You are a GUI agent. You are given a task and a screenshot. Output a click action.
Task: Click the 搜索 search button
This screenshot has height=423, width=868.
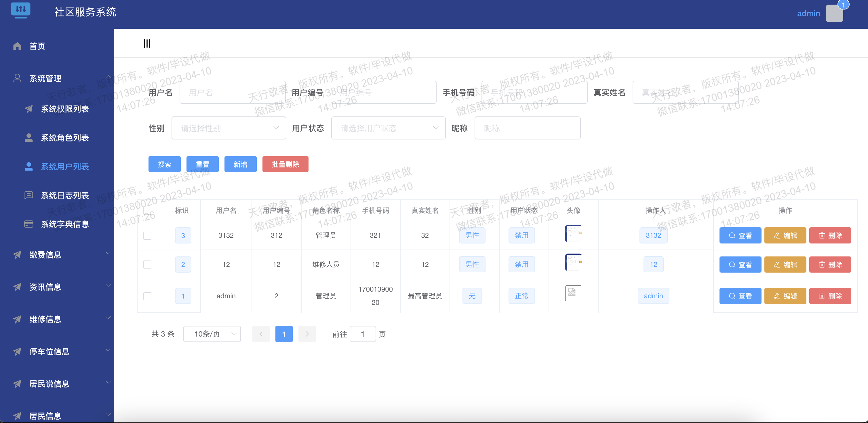click(x=164, y=164)
